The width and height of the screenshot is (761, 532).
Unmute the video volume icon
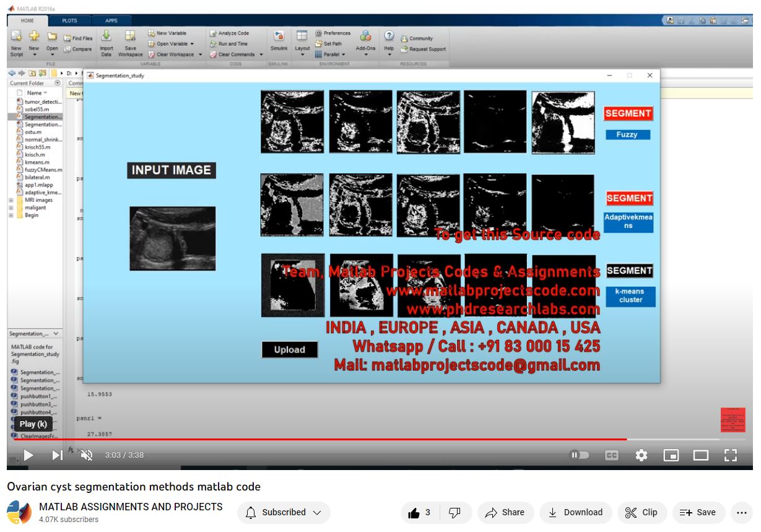[87, 455]
